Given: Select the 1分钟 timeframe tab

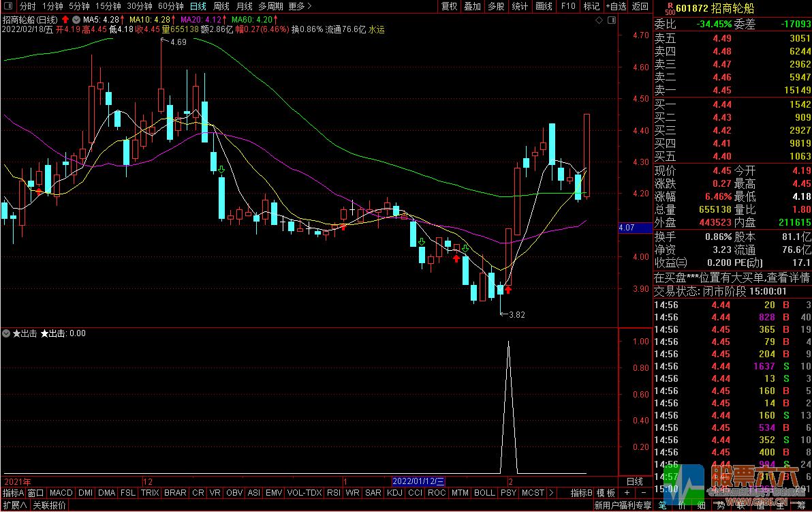Looking at the screenshot, I should (52, 6).
